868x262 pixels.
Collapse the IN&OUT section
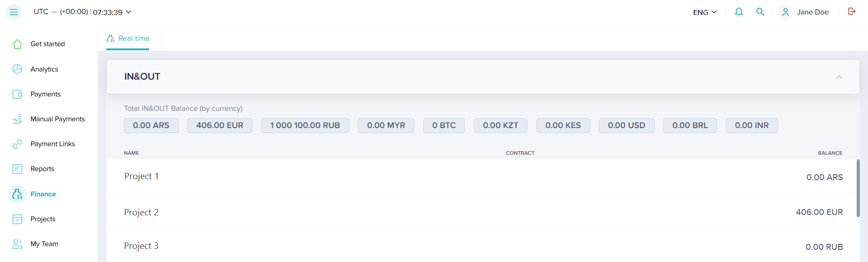pyautogui.click(x=839, y=77)
